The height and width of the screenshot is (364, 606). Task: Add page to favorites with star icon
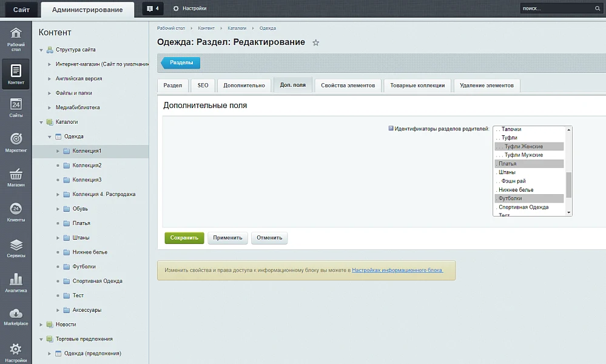tap(316, 42)
